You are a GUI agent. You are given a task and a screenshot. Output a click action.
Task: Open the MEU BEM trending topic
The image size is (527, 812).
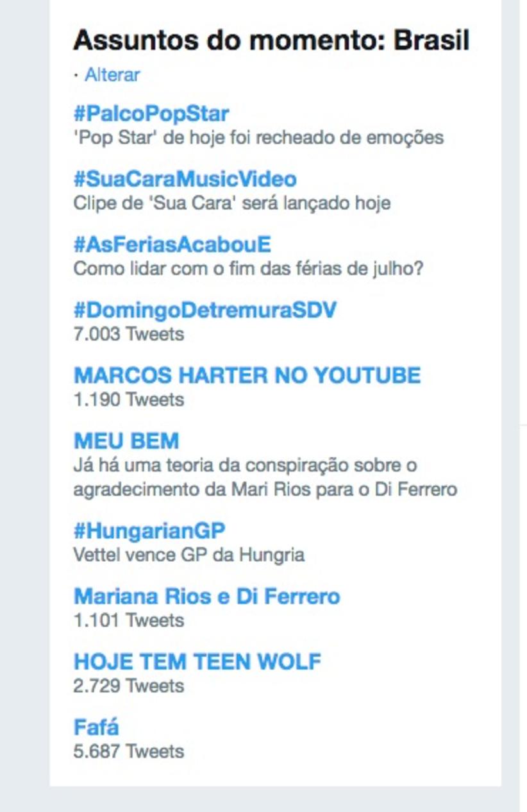click(126, 441)
